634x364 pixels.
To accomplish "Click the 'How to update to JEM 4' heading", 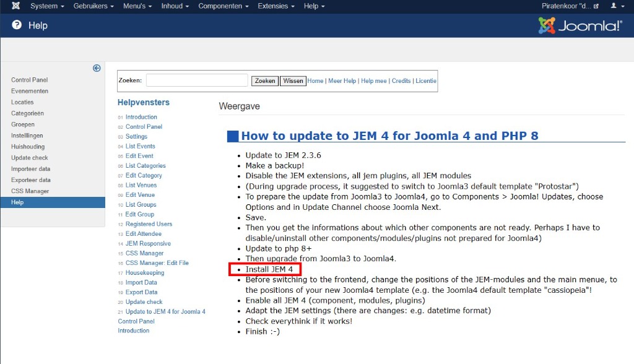I will (390, 136).
